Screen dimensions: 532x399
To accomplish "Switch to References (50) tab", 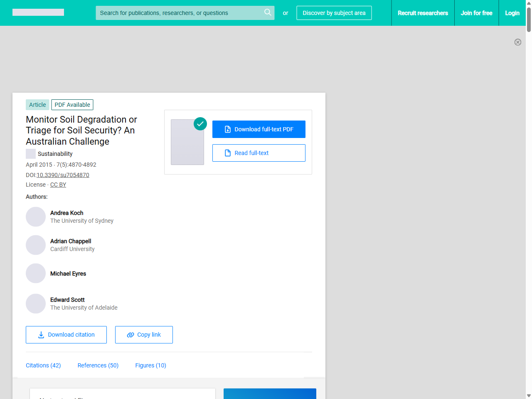I will (x=98, y=365).
